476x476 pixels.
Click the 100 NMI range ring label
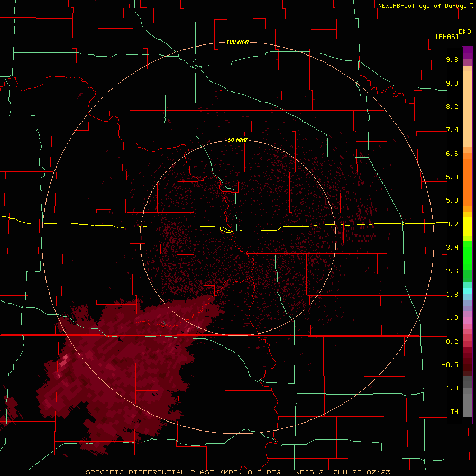pyautogui.click(x=237, y=42)
